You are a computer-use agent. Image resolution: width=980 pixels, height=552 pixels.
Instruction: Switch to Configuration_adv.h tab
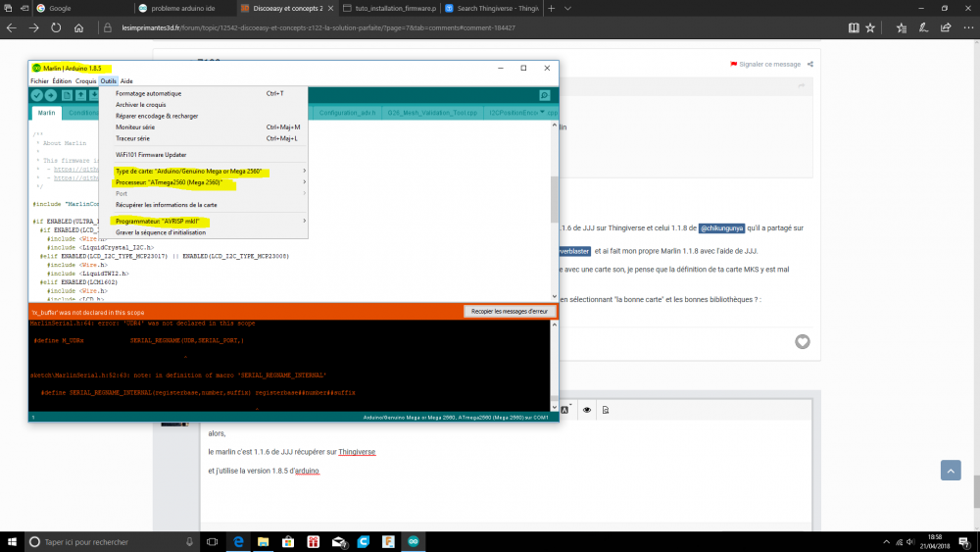tap(347, 113)
